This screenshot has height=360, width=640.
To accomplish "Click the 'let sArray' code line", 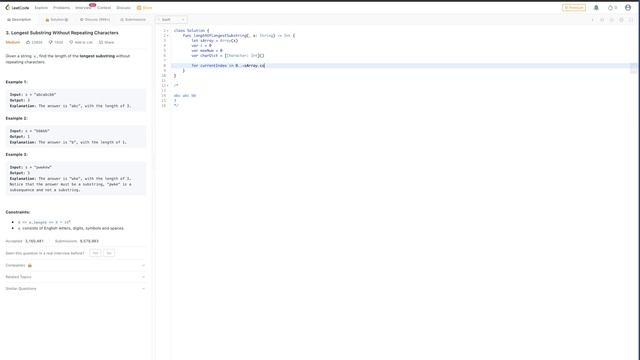I will pyautogui.click(x=214, y=40).
